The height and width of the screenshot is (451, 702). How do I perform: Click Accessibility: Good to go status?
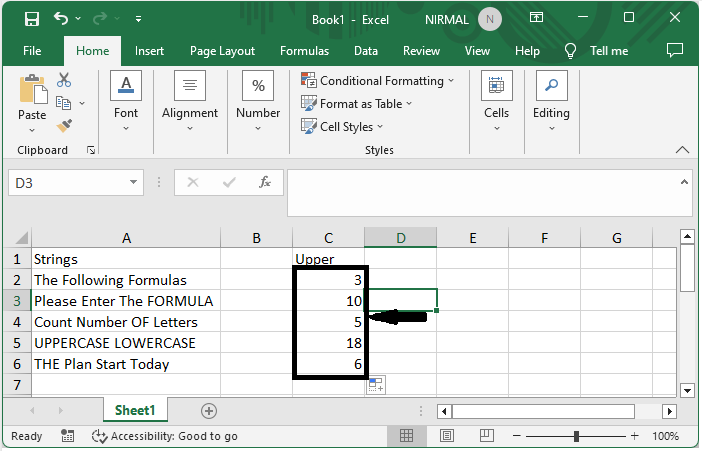pyautogui.click(x=165, y=436)
